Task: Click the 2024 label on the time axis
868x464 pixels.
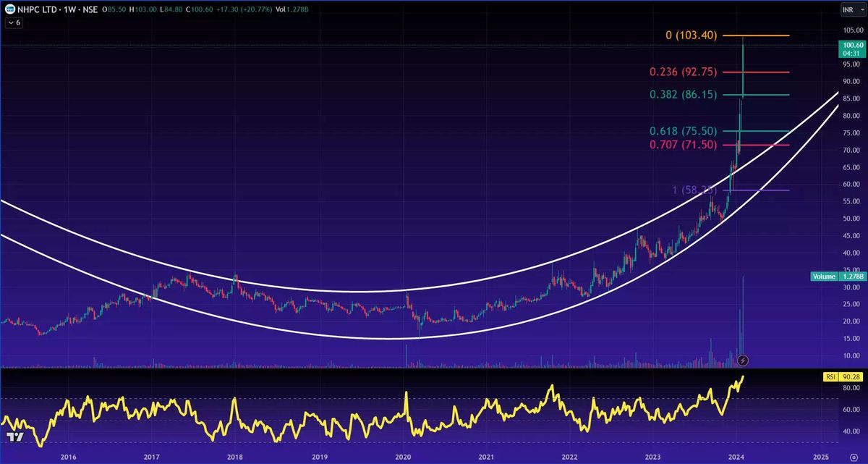Action: coord(736,457)
